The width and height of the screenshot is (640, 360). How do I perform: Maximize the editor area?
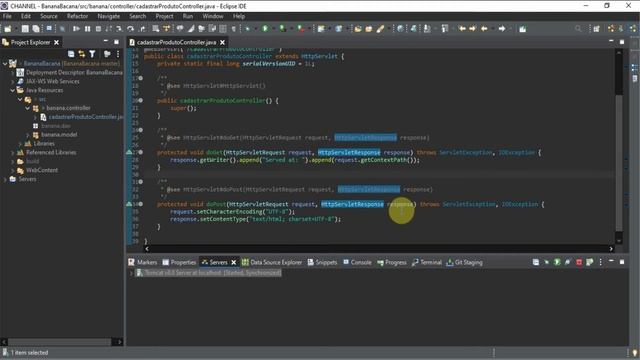point(622,42)
